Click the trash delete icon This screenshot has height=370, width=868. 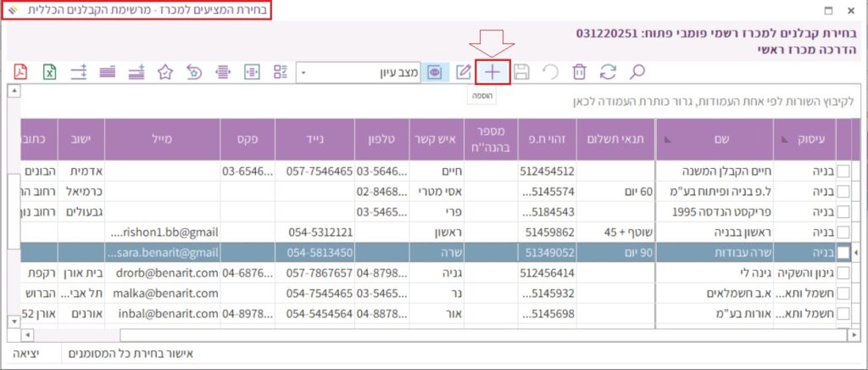tap(579, 72)
